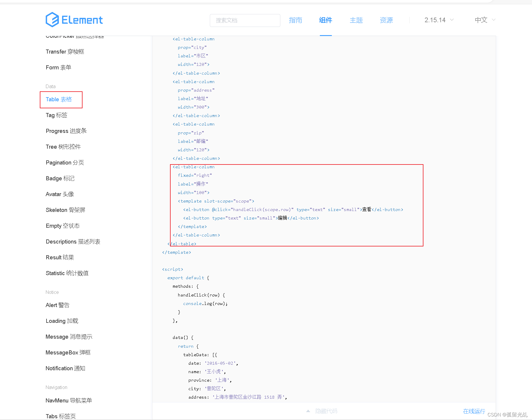The image size is (532, 420).
Task: Click the address: '上海市普陀区金沙江路 1518 弄' line
Action: pos(238,397)
